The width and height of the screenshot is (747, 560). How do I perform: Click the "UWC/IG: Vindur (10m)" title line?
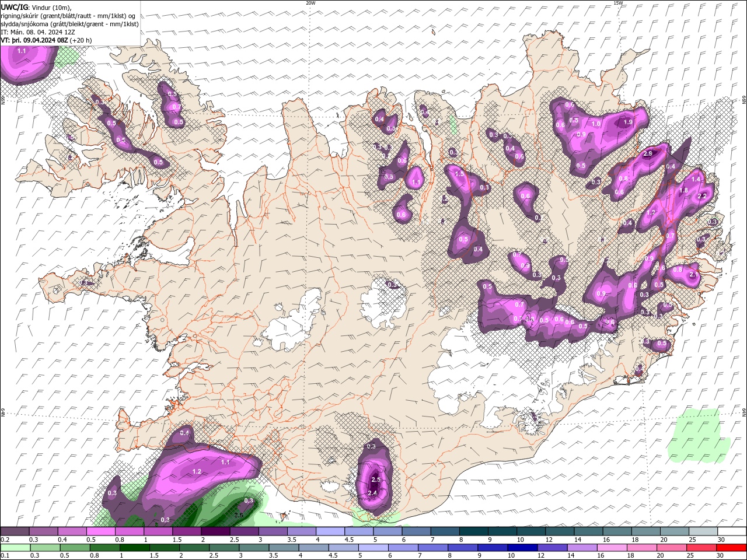point(36,7)
